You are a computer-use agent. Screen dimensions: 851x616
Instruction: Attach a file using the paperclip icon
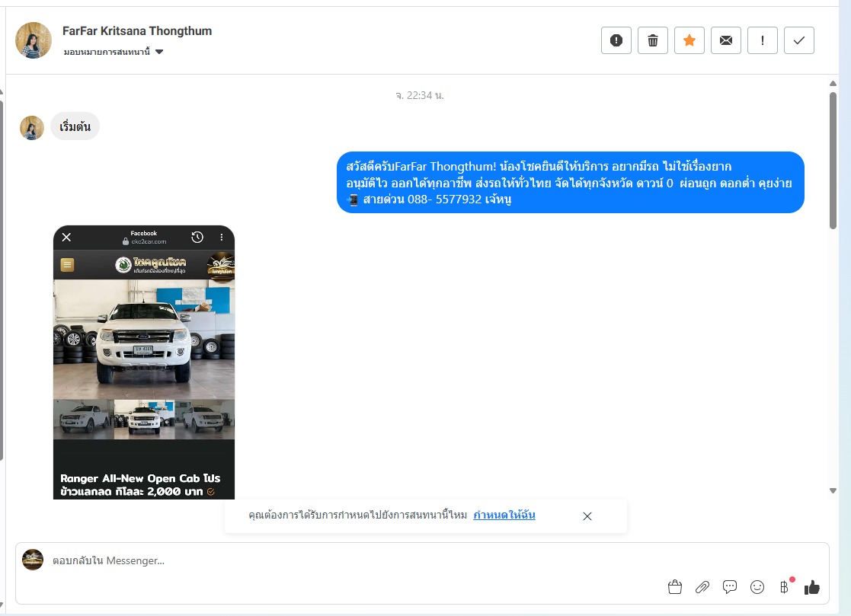click(x=702, y=587)
